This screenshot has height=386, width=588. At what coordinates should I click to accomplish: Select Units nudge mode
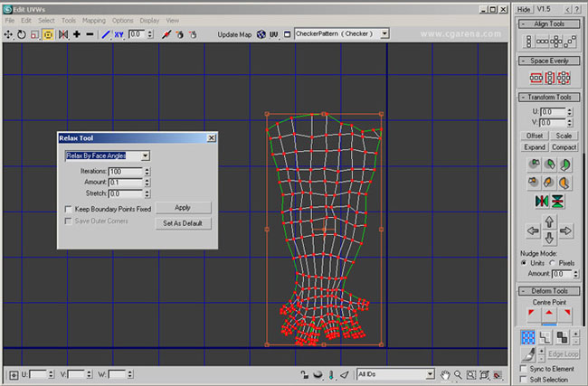523,263
